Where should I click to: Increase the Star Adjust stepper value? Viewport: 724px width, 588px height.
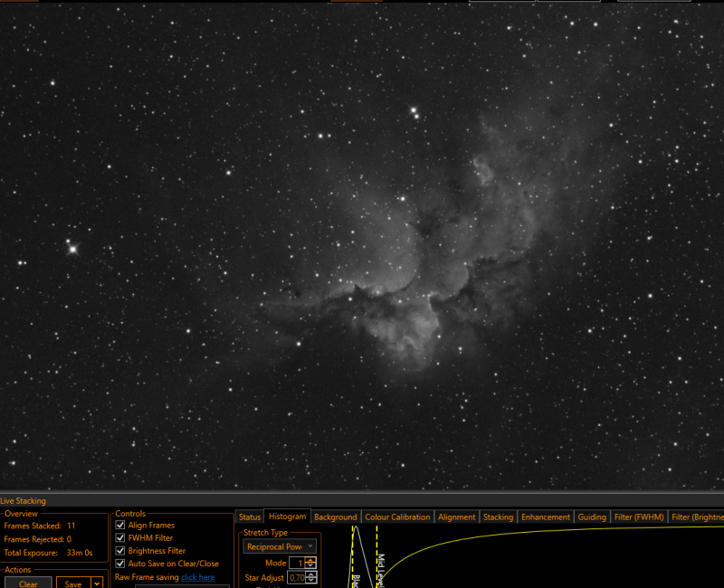pos(311,575)
